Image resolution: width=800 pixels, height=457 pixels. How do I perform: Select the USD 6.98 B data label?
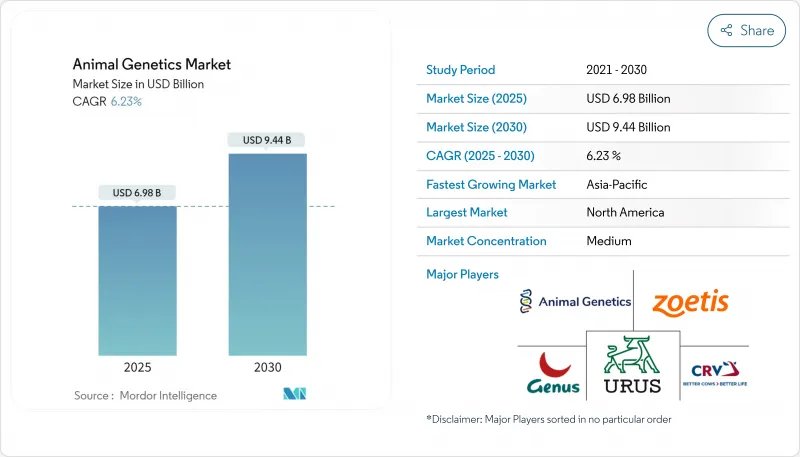(x=137, y=193)
